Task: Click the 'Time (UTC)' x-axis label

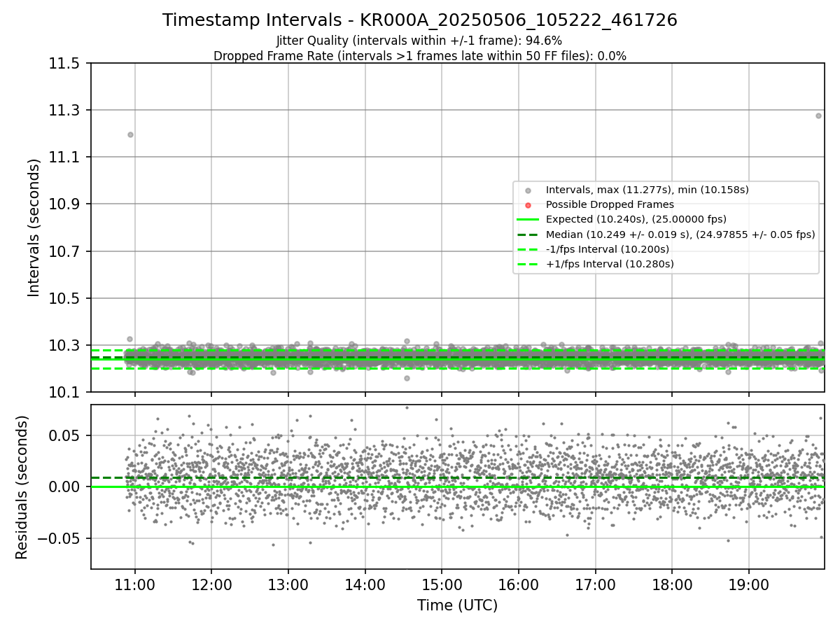Action: (458, 605)
